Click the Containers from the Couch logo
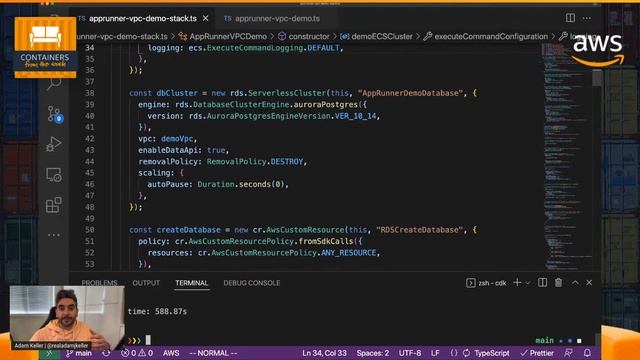 [45, 47]
